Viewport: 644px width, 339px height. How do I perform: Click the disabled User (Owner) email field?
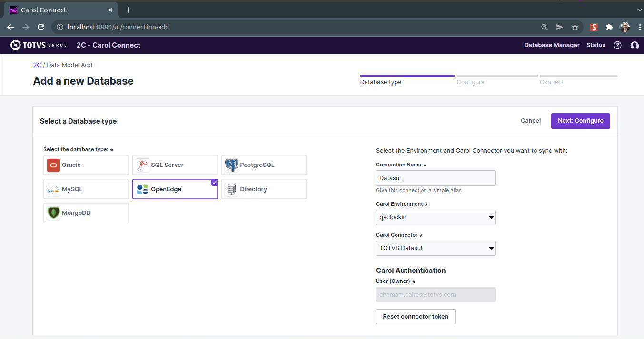436,294
